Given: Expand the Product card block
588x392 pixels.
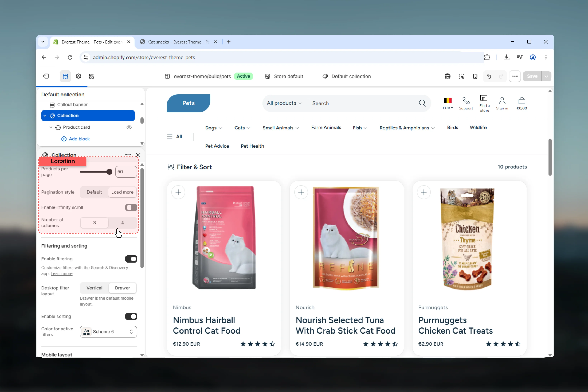Looking at the screenshot, I should click(51, 127).
